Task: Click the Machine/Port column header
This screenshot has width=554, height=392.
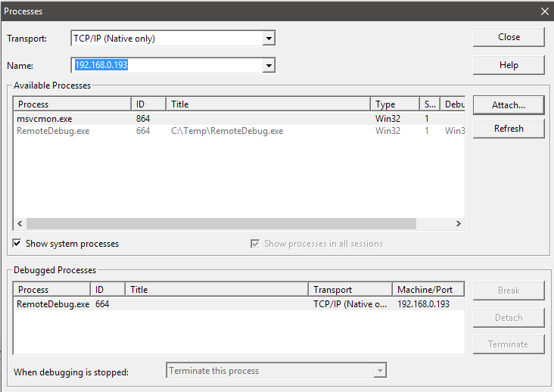Action: point(428,290)
